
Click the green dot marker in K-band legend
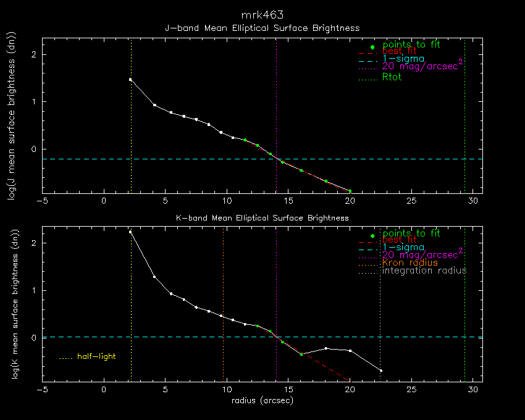coord(372,236)
